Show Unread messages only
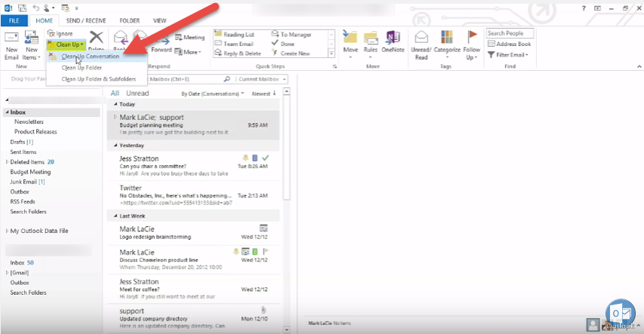Screen dimensions: 644x334 tap(137, 93)
